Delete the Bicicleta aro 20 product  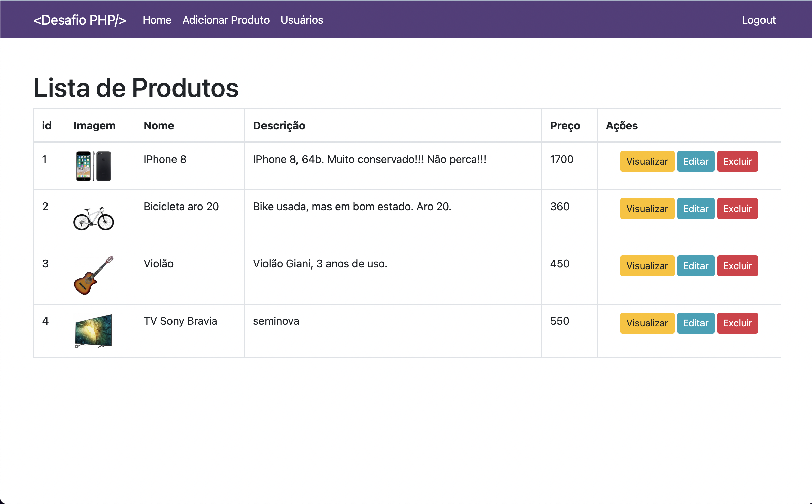737,209
